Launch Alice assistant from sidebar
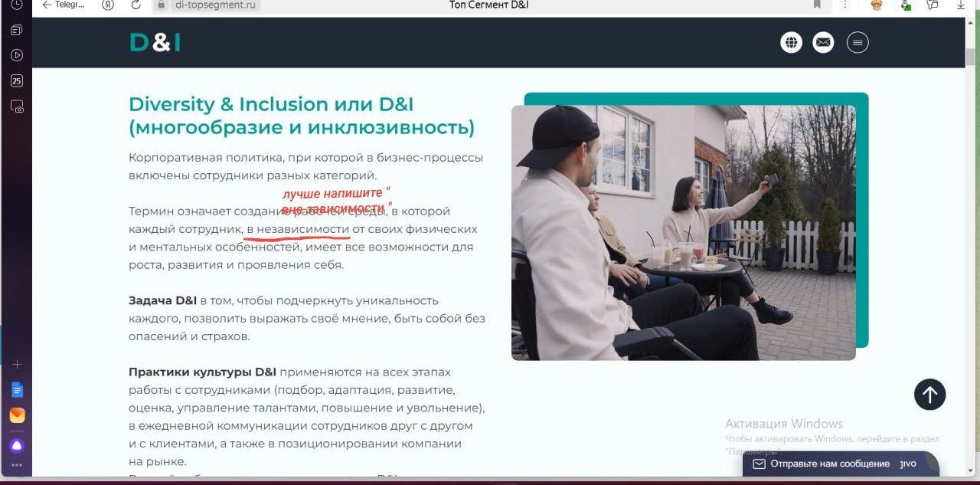Viewport: 980px width, 485px height. (17, 445)
